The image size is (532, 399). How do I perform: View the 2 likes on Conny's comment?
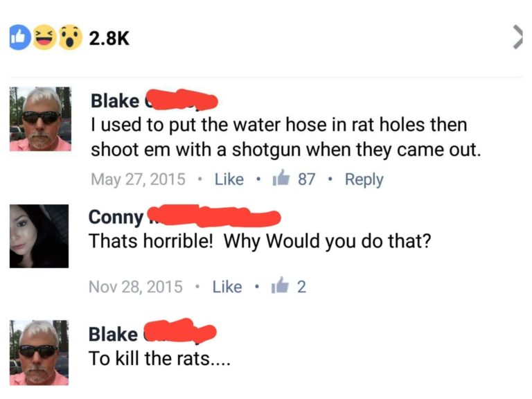(301, 287)
